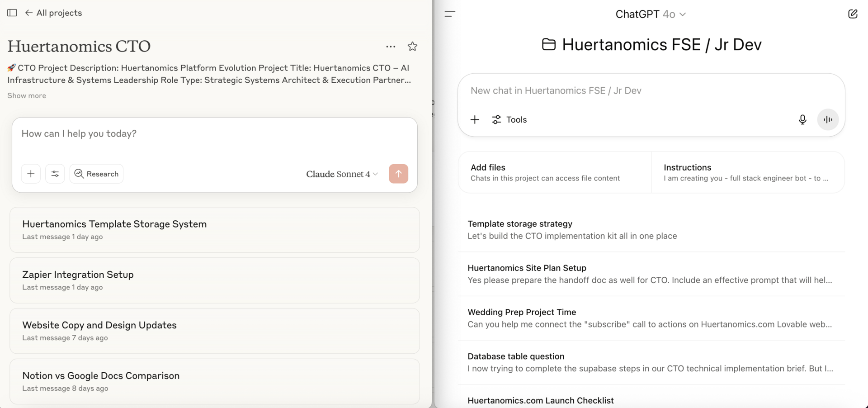Open Huertanomics Template Storage System chat
868x408 pixels.
click(x=215, y=230)
